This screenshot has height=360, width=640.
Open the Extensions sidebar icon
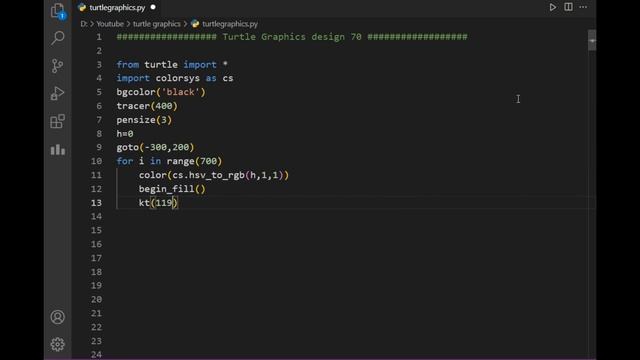[58, 121]
